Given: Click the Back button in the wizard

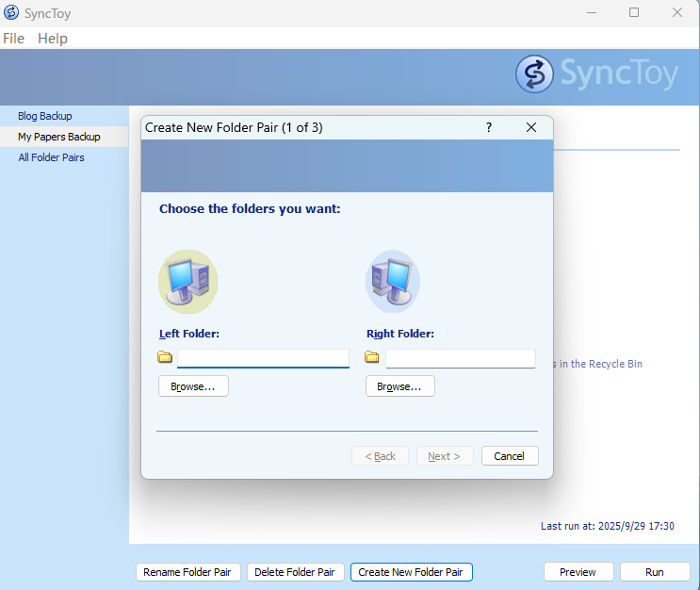Looking at the screenshot, I should (380, 456).
